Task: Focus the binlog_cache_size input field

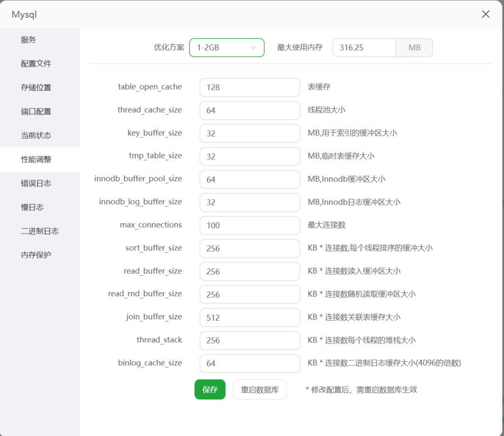Action: click(x=250, y=364)
